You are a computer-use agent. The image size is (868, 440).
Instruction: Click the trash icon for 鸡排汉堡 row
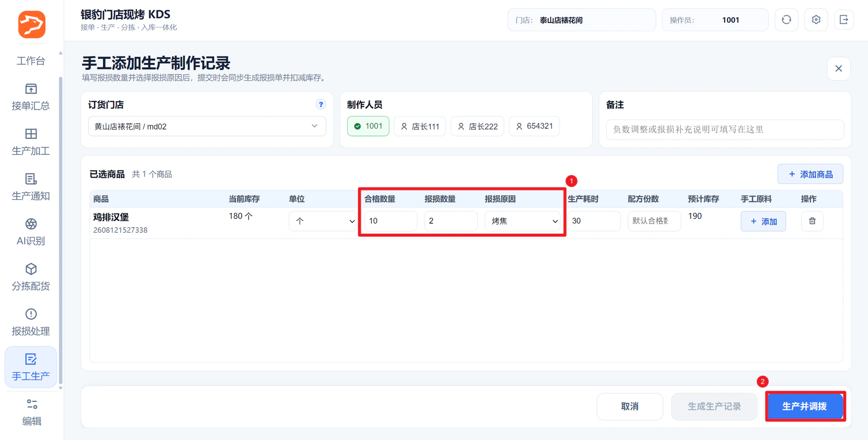tap(812, 221)
